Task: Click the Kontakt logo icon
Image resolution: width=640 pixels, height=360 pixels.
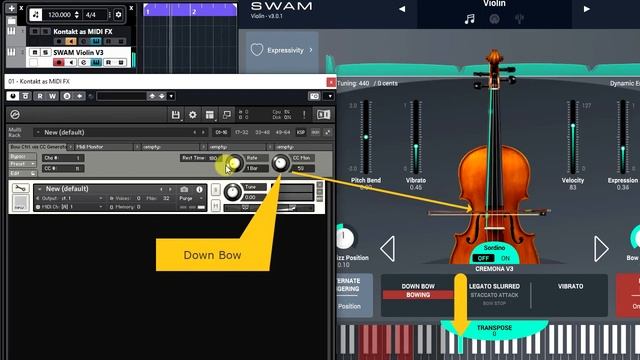Action: [15, 115]
